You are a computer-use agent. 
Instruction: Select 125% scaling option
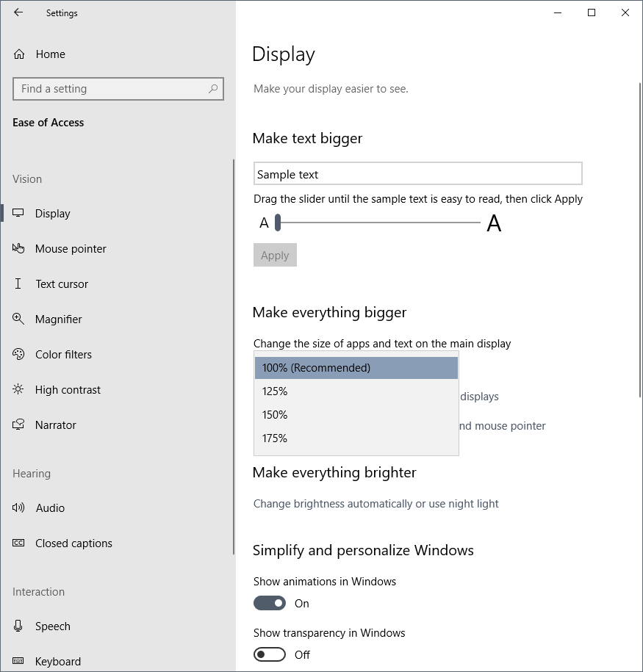pos(356,391)
